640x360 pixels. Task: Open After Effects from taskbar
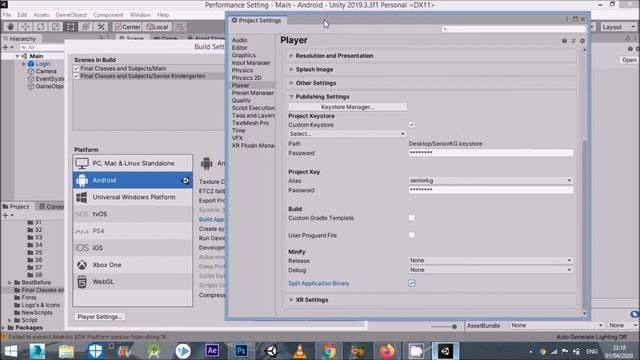point(212,351)
